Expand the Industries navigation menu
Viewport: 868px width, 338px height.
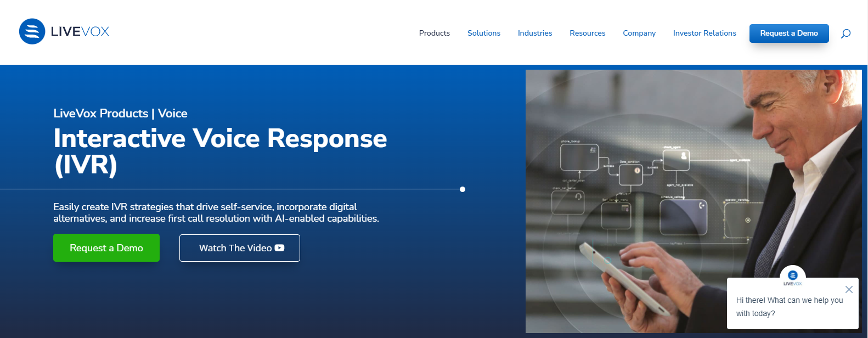point(534,33)
